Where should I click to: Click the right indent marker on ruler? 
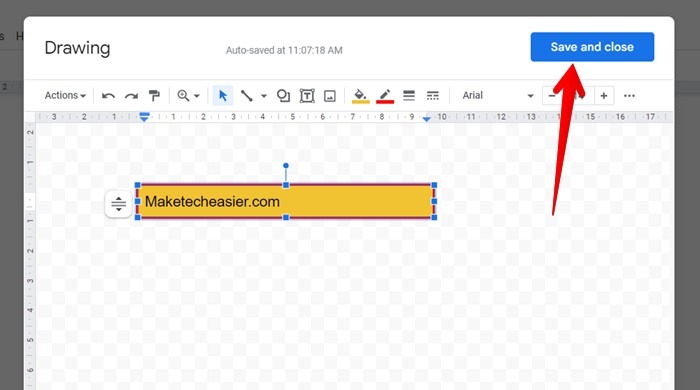427,119
